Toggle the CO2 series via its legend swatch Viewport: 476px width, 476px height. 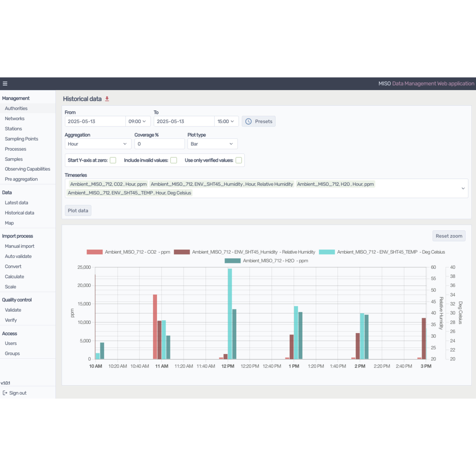pos(95,252)
